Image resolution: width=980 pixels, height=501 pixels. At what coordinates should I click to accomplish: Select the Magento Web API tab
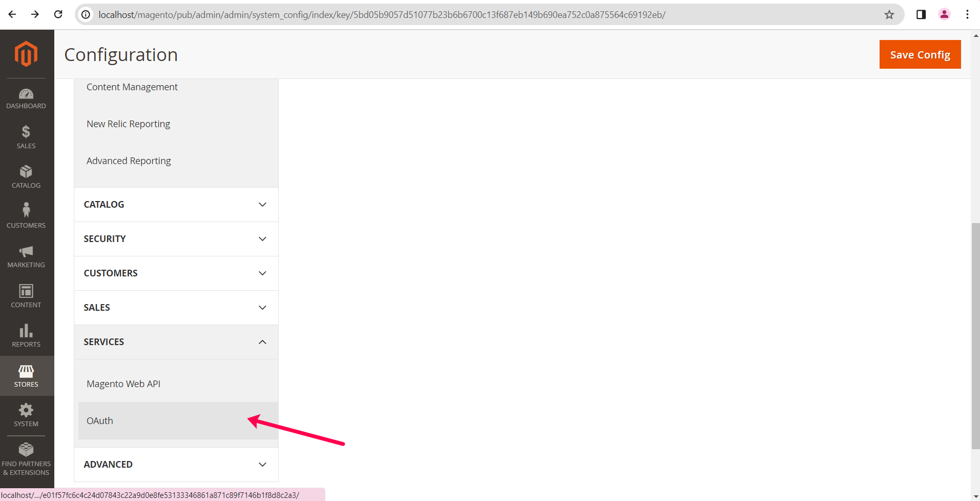[x=123, y=384]
